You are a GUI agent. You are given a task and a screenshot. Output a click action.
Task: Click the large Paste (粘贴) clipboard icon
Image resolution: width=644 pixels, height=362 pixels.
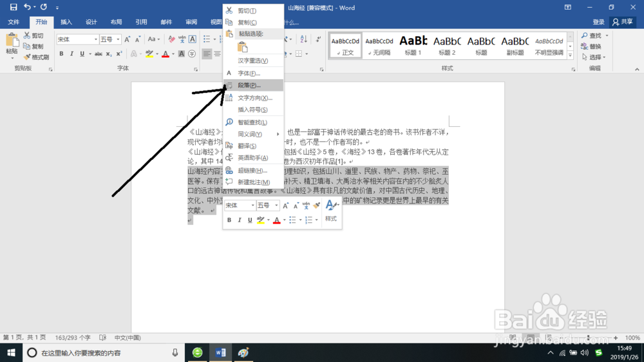click(x=12, y=41)
